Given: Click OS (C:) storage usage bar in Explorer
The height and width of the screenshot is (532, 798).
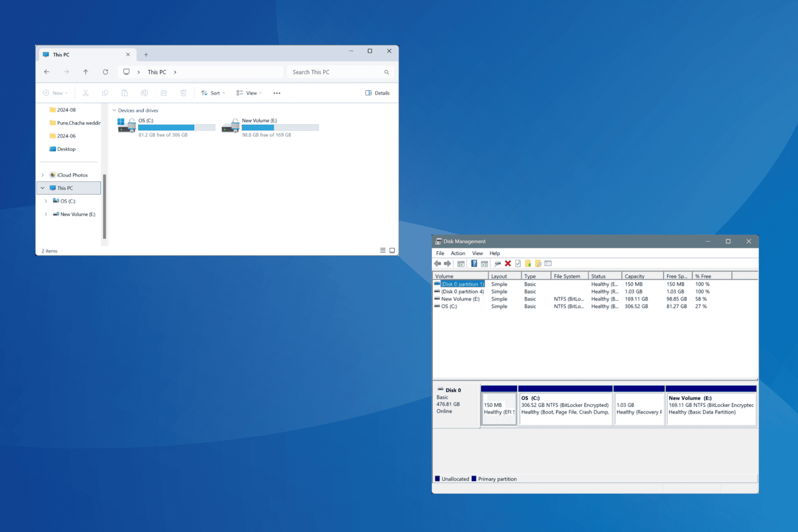Looking at the screenshot, I should (177, 127).
